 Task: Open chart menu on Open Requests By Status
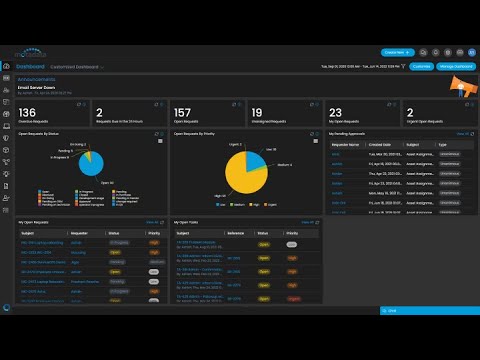(160, 141)
